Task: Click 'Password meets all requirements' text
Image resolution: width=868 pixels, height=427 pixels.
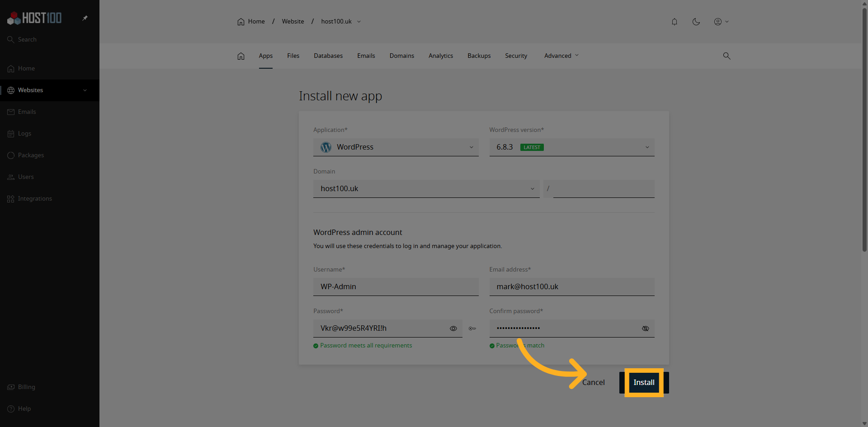Action: tap(366, 346)
